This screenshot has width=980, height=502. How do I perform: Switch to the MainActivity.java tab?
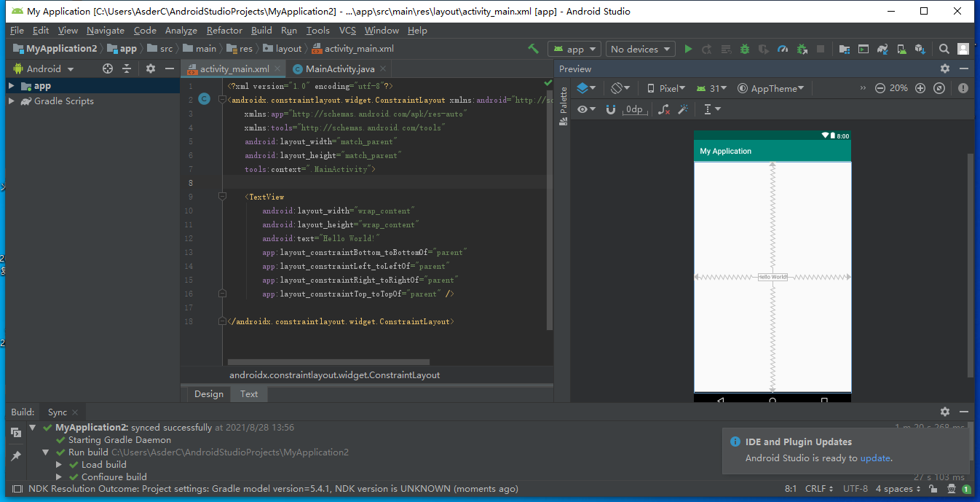pyautogui.click(x=339, y=68)
